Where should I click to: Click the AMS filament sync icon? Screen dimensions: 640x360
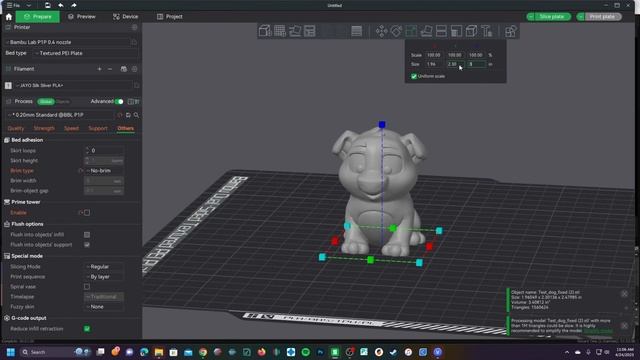(x=124, y=69)
